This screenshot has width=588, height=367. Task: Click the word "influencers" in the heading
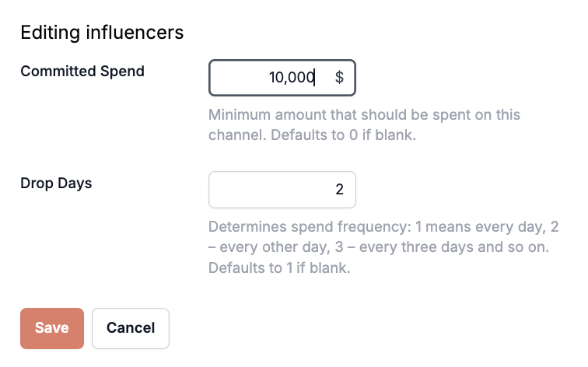pos(135,32)
